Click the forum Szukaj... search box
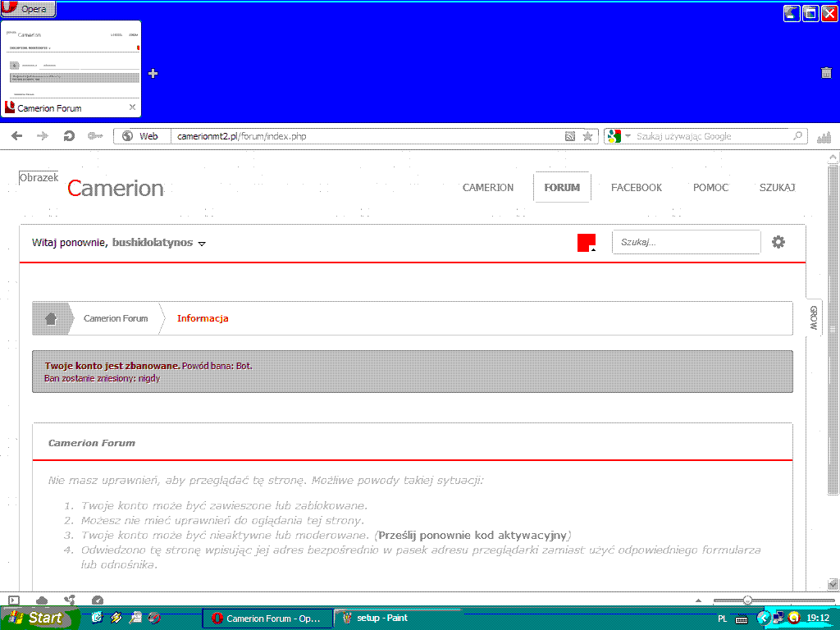840x630 pixels. pyautogui.click(x=687, y=242)
